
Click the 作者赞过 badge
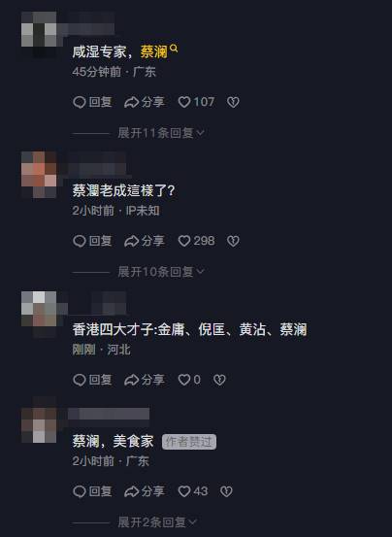pyautogui.click(x=189, y=442)
